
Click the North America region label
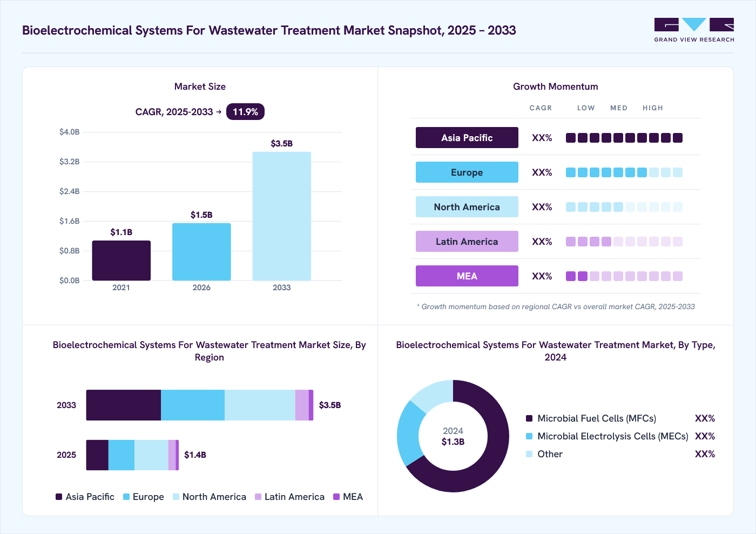click(467, 207)
